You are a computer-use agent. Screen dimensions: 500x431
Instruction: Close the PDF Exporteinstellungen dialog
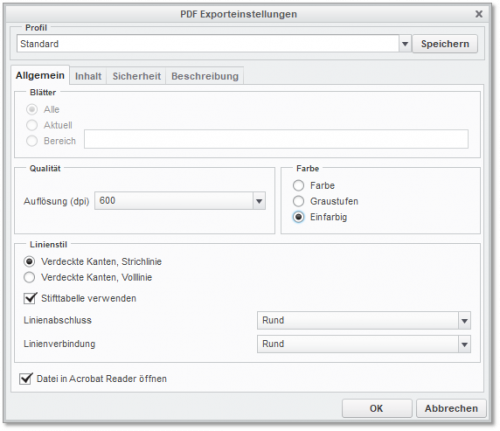click(479, 14)
